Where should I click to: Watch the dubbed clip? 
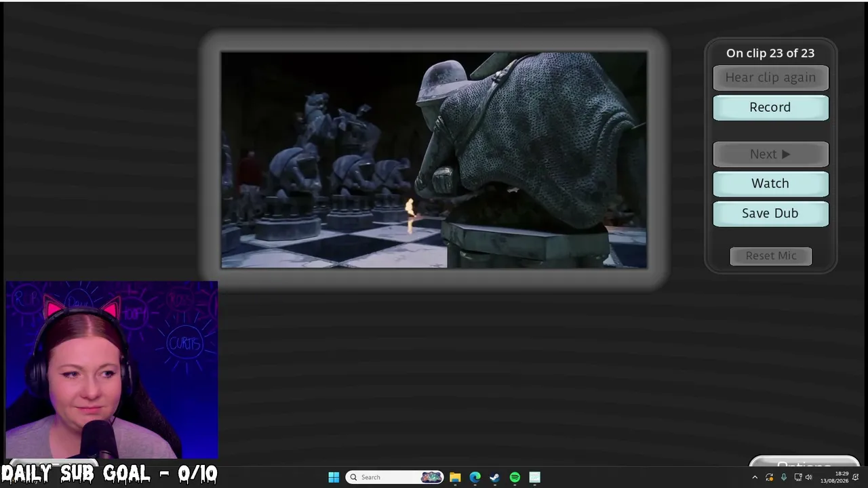coord(770,184)
